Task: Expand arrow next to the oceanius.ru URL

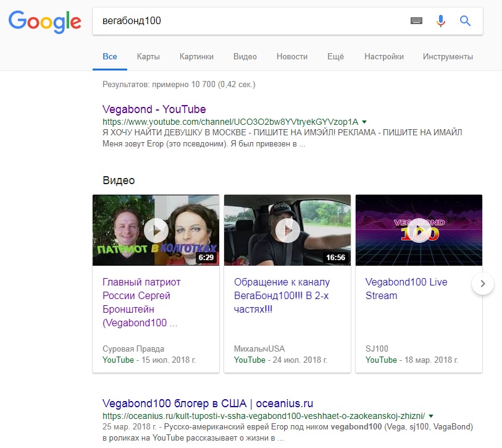Action: [431, 416]
